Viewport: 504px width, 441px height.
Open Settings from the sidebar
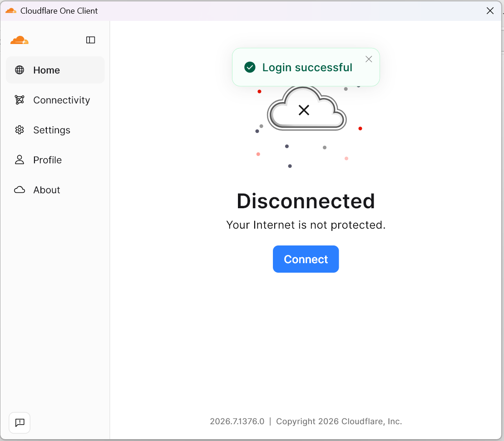click(x=55, y=130)
